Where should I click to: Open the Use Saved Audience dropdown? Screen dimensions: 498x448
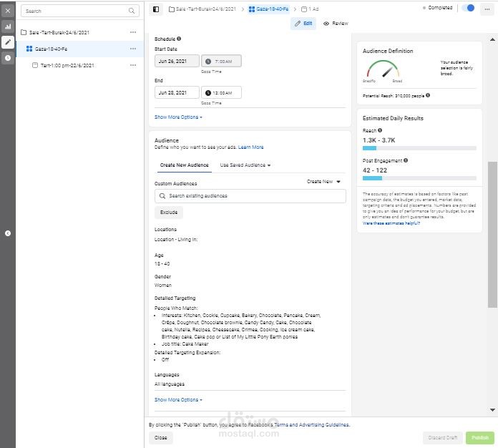coord(245,165)
